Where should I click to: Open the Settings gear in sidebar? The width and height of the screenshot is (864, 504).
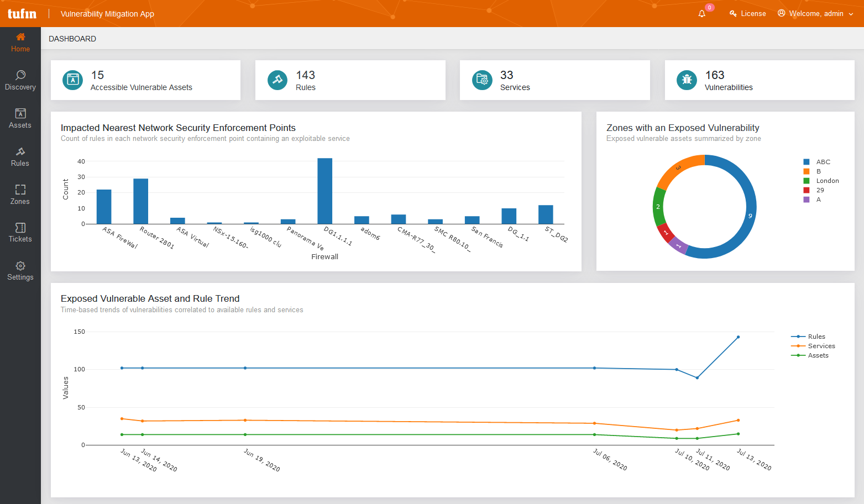click(20, 266)
